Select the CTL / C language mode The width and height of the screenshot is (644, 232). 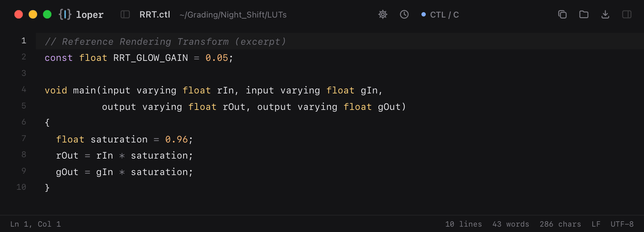pos(440,15)
